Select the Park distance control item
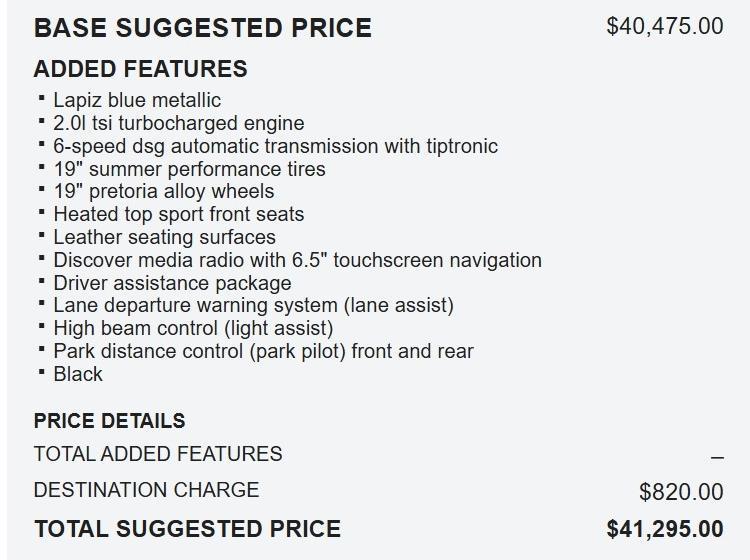This screenshot has height=560, width=750. point(263,351)
